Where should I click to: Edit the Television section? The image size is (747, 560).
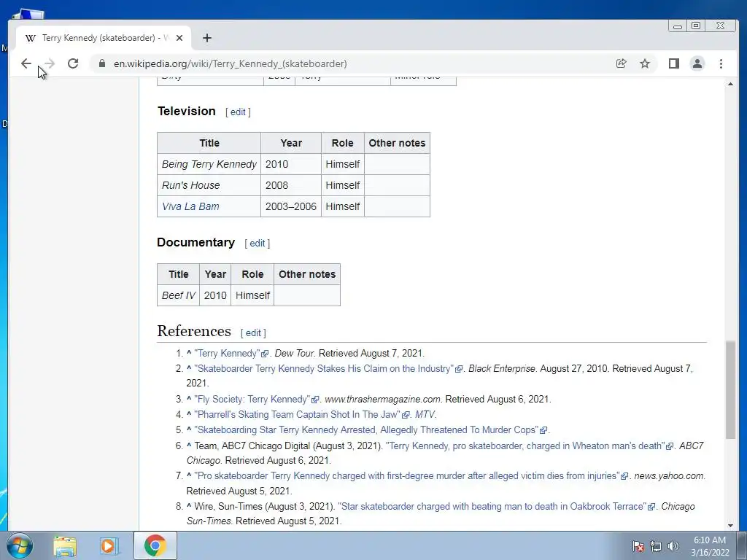click(238, 112)
